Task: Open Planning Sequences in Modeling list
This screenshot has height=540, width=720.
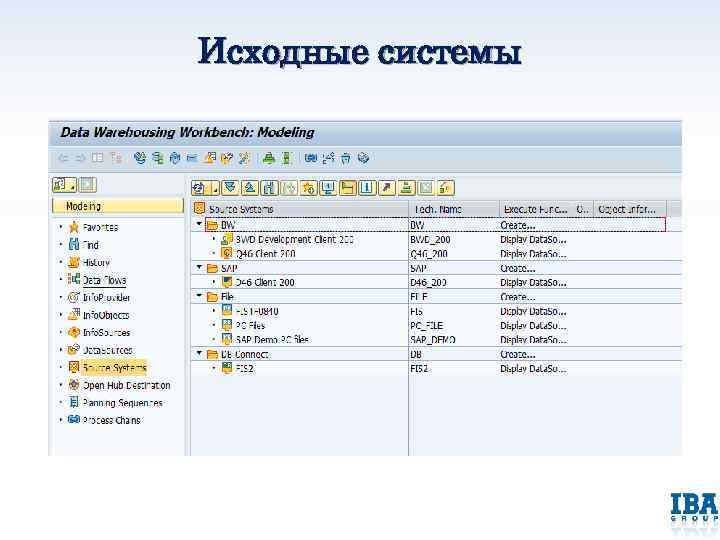Action: click(122, 403)
